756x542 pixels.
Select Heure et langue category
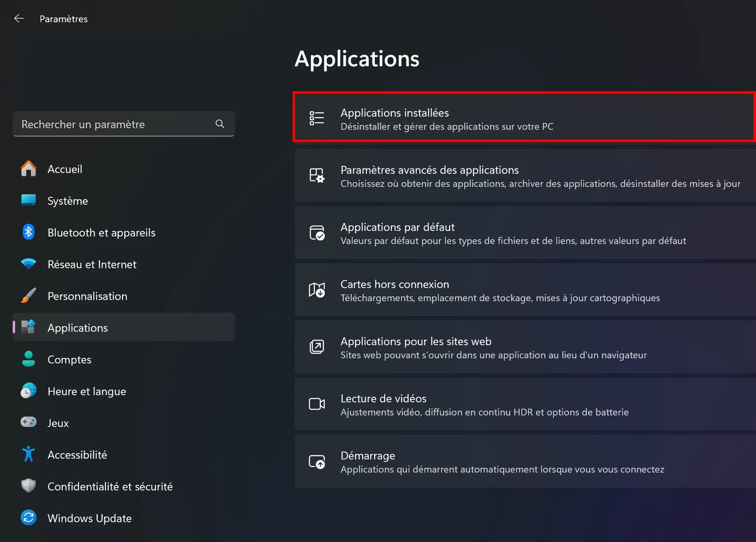pos(87,391)
